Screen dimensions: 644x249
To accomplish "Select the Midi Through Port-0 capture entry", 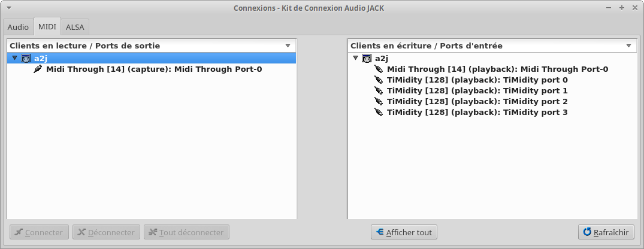I will (153, 69).
